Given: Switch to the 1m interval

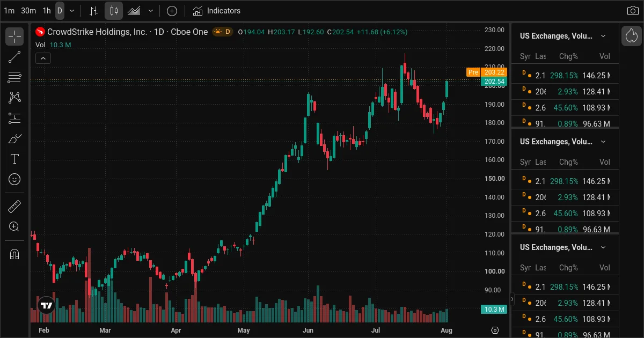Looking at the screenshot, I should pyautogui.click(x=9, y=11).
